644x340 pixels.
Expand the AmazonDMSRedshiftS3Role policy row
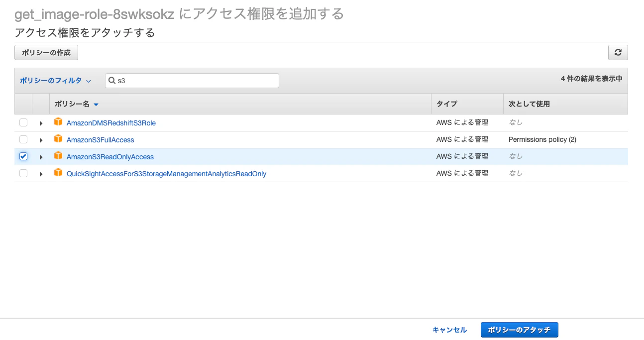(41, 122)
